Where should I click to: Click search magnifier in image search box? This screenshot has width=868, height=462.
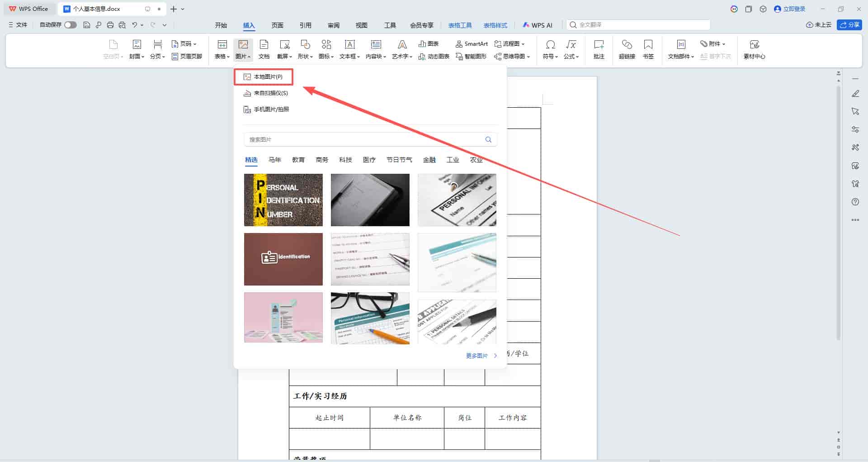coord(488,139)
